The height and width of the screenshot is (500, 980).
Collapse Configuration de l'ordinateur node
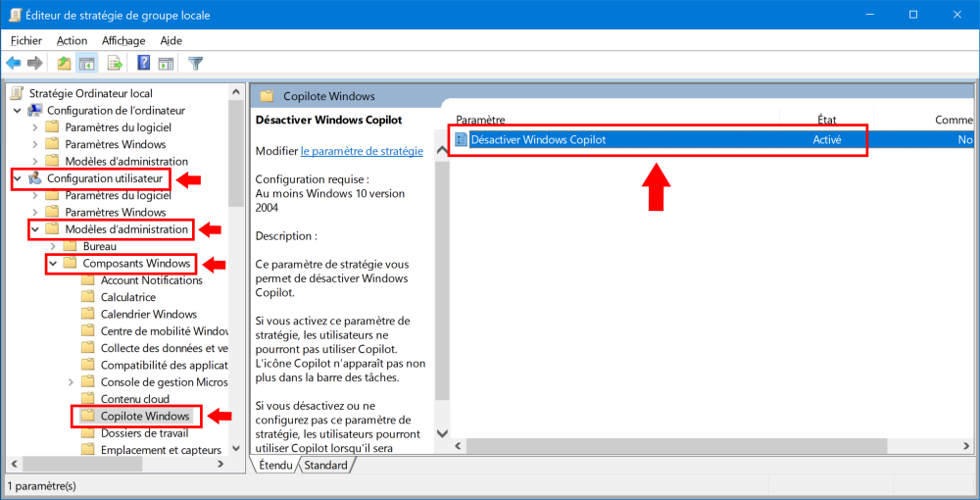(x=17, y=111)
